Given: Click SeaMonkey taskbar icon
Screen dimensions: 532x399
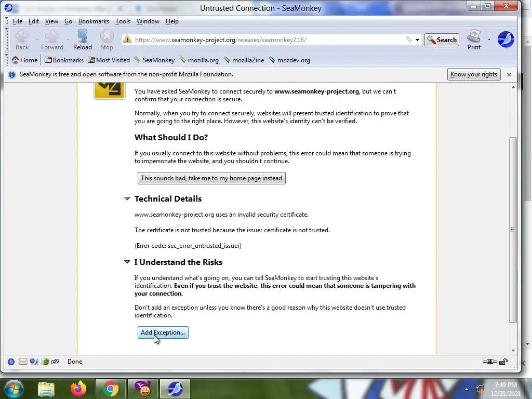Looking at the screenshot, I should click(x=175, y=389).
